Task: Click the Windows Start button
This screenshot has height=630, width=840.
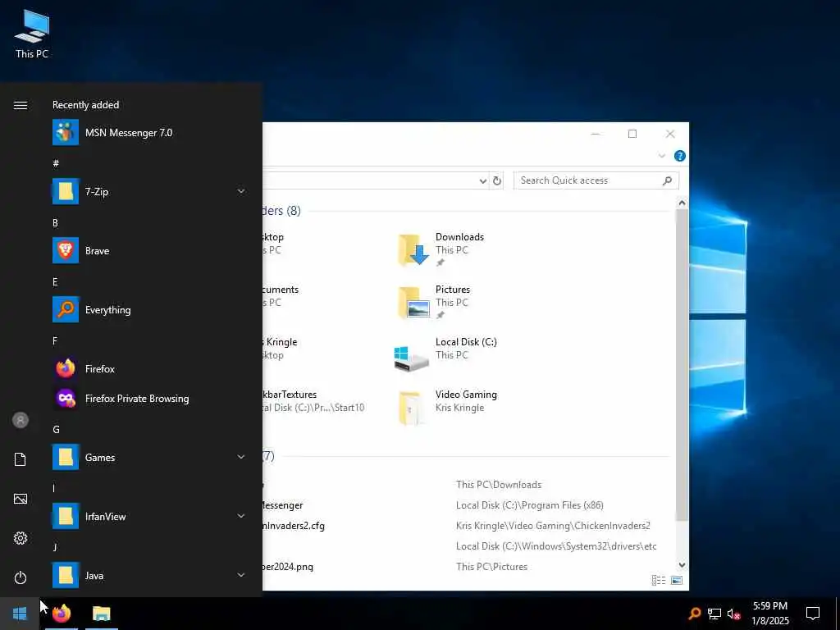Action: coord(20,613)
